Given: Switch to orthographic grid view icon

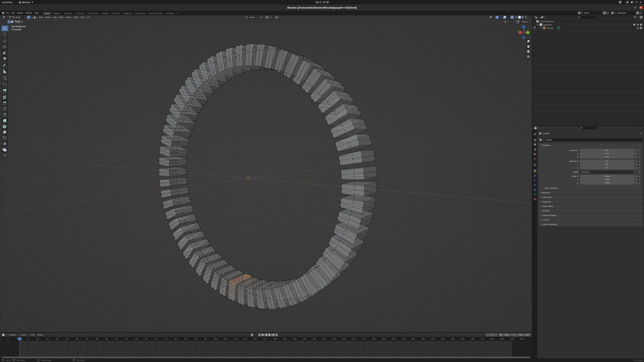Looking at the screenshot, I should [x=528, y=57].
